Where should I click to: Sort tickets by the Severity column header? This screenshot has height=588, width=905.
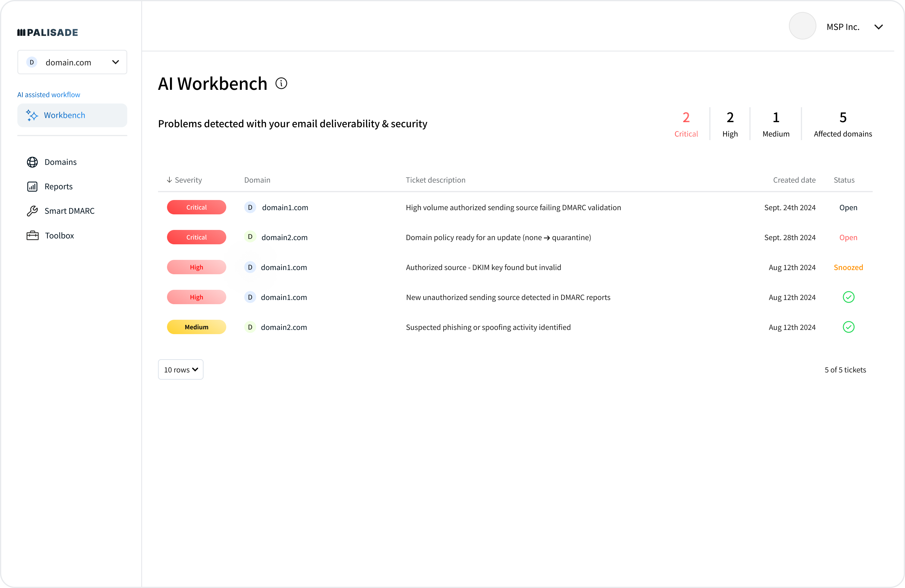pyautogui.click(x=184, y=180)
